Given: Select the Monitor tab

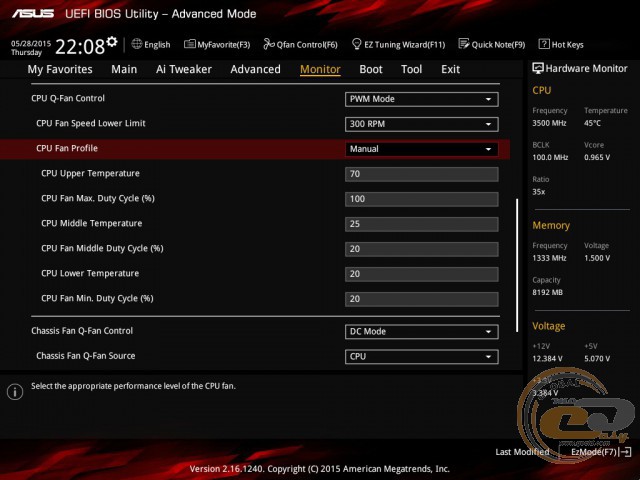Looking at the screenshot, I should pos(320,69).
